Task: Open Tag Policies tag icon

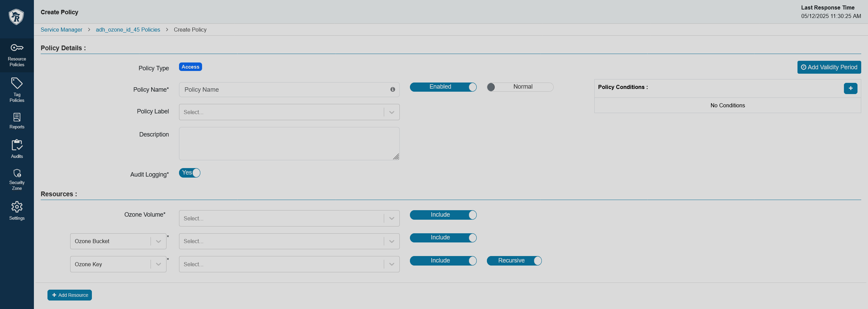Action: tap(17, 83)
